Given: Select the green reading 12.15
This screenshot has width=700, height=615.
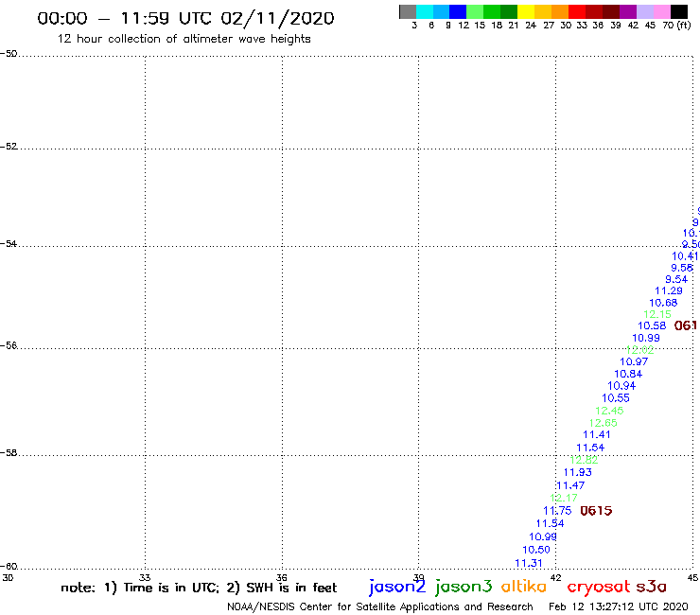Looking at the screenshot, I should point(657,314).
